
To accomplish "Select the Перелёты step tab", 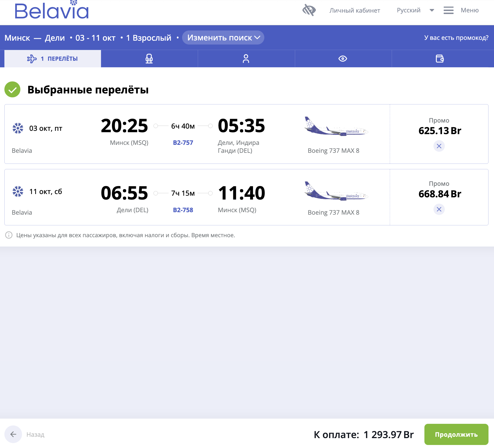I will tap(53, 59).
